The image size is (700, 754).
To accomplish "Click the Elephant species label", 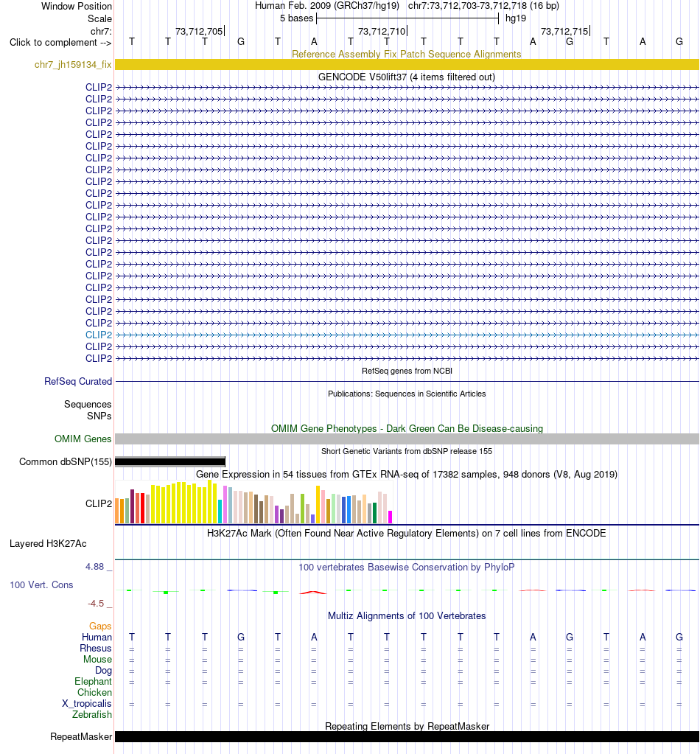I will click(93, 681).
